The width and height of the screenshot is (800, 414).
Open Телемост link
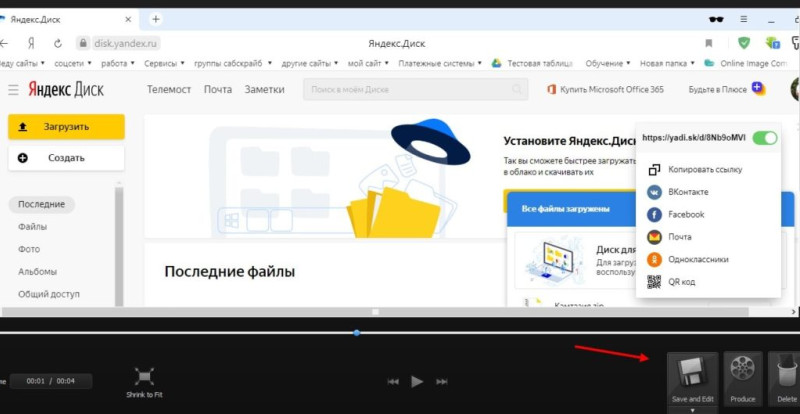[x=169, y=89]
